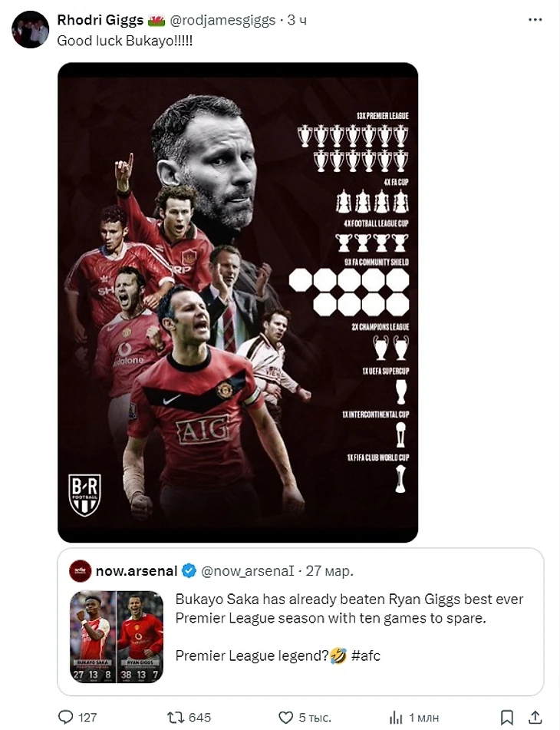
Task: Repost the tweet with 645 reposts
Action: click(x=176, y=718)
